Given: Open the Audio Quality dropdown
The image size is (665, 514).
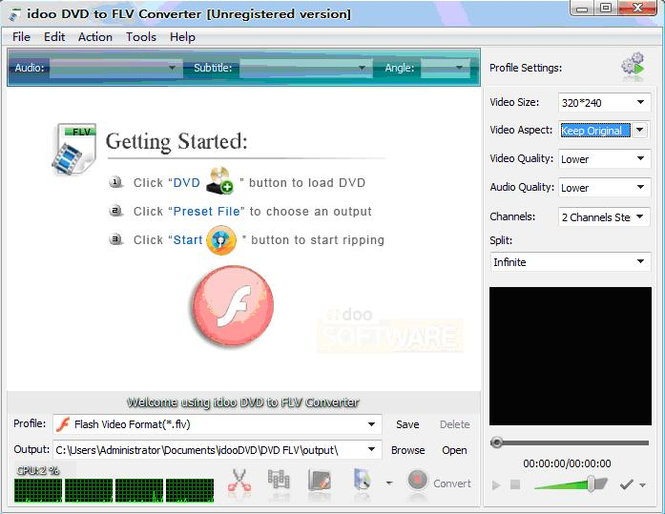Looking at the screenshot, I should (x=604, y=187).
